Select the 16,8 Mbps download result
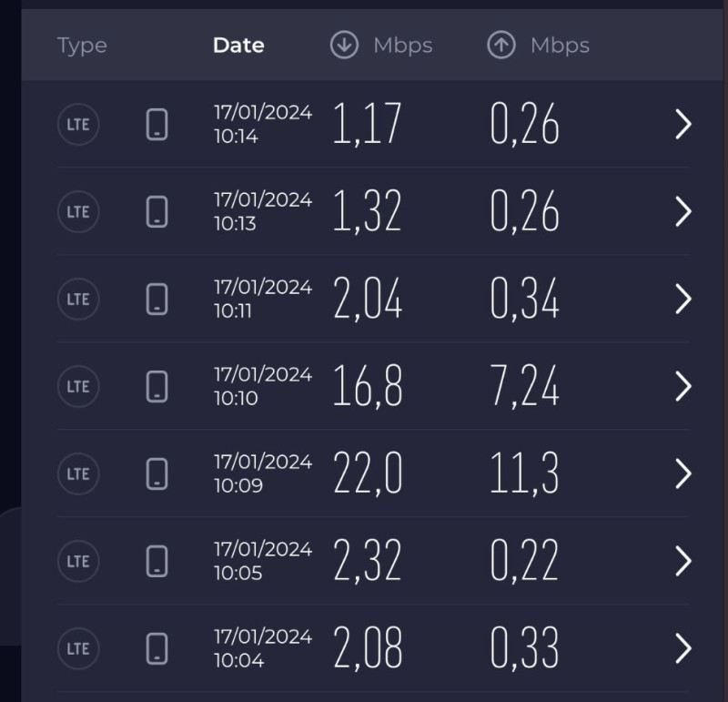728x702 pixels. [368, 387]
